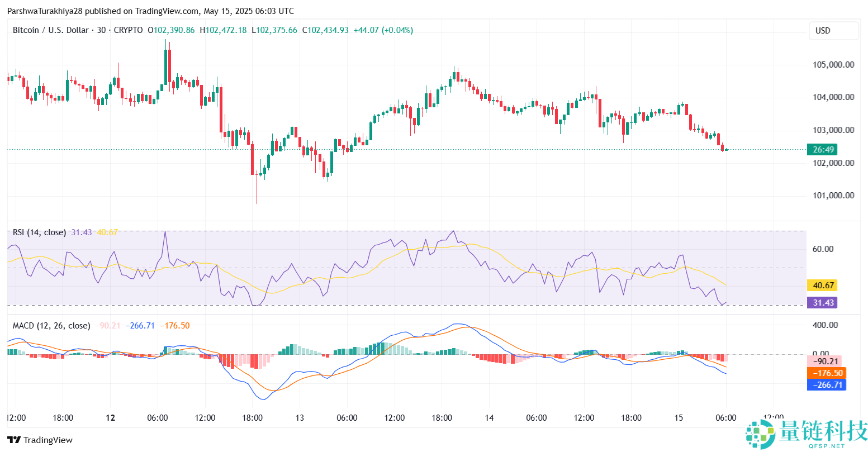Select the Bitcoin / U.S. Dollar symbol title

tap(50, 30)
